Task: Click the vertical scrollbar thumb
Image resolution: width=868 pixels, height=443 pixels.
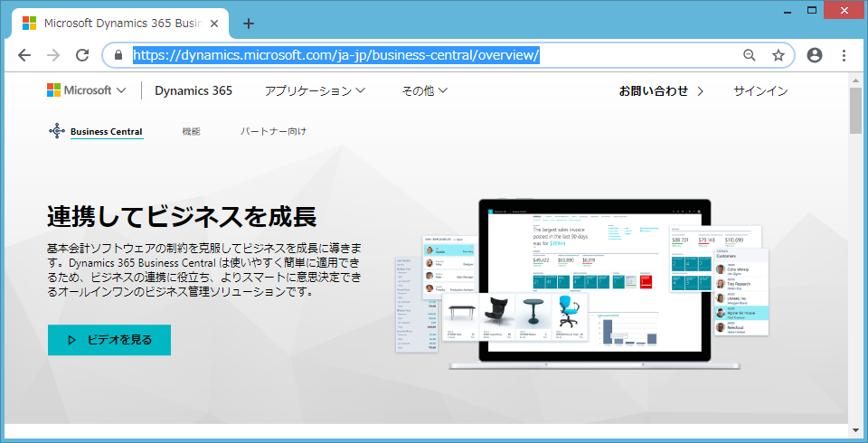Action: 855,110
